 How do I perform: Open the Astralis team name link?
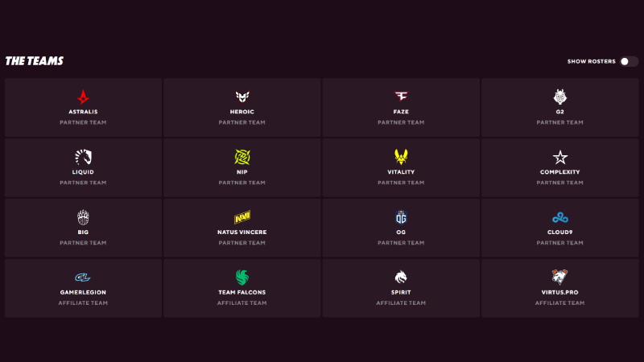click(x=83, y=112)
